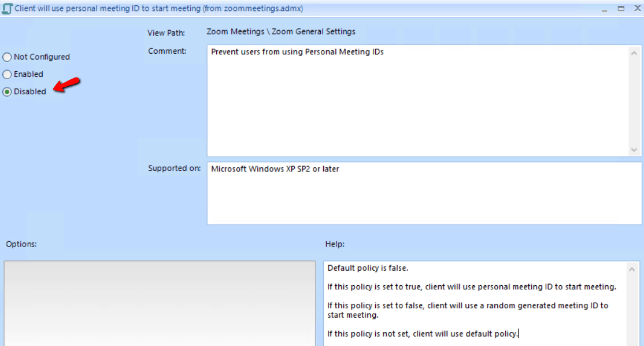Image resolution: width=644 pixels, height=346 pixels.
Task: Click the policy scroll icon in title bar
Action: pos(7,9)
